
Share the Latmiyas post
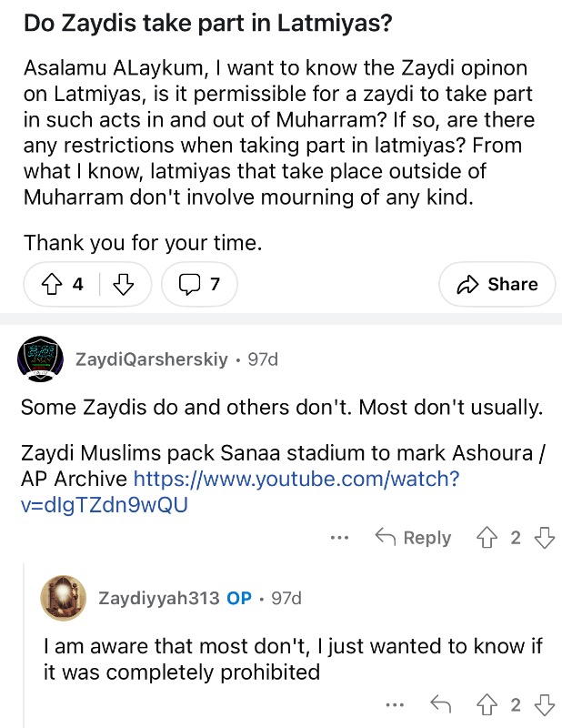(497, 285)
